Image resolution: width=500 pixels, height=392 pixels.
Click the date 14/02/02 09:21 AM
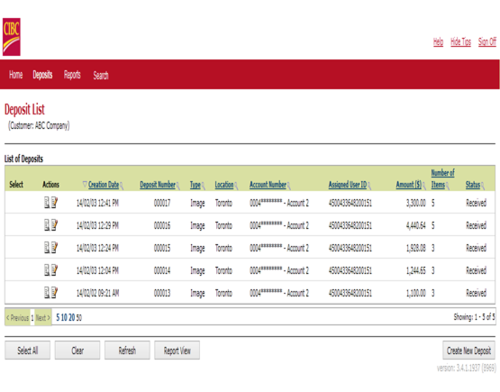98,293
